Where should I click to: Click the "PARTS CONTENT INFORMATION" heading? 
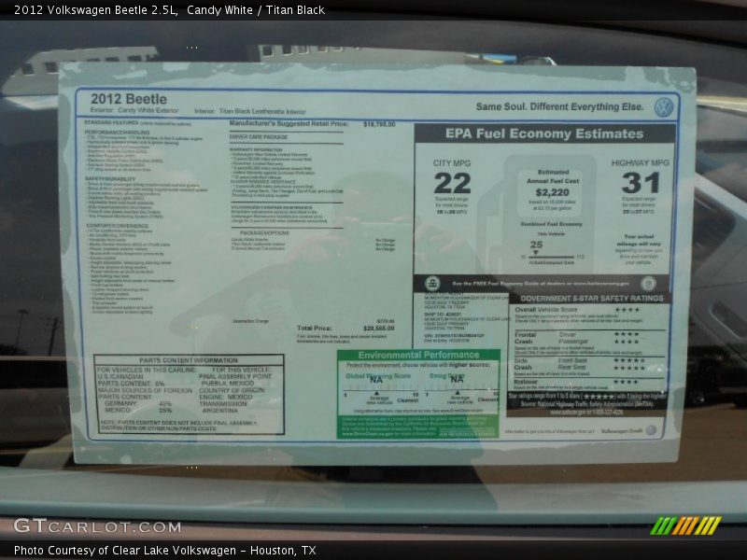tap(189, 360)
